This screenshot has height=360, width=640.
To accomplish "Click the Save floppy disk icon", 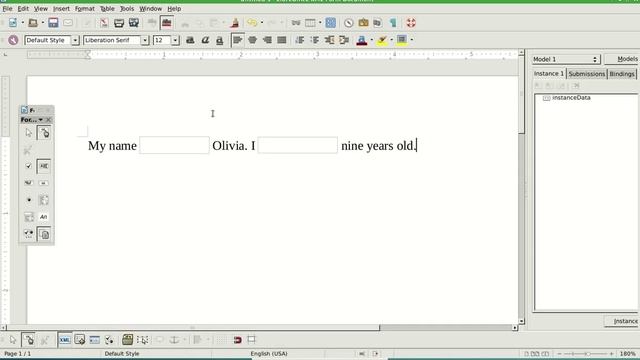I will (53, 23).
